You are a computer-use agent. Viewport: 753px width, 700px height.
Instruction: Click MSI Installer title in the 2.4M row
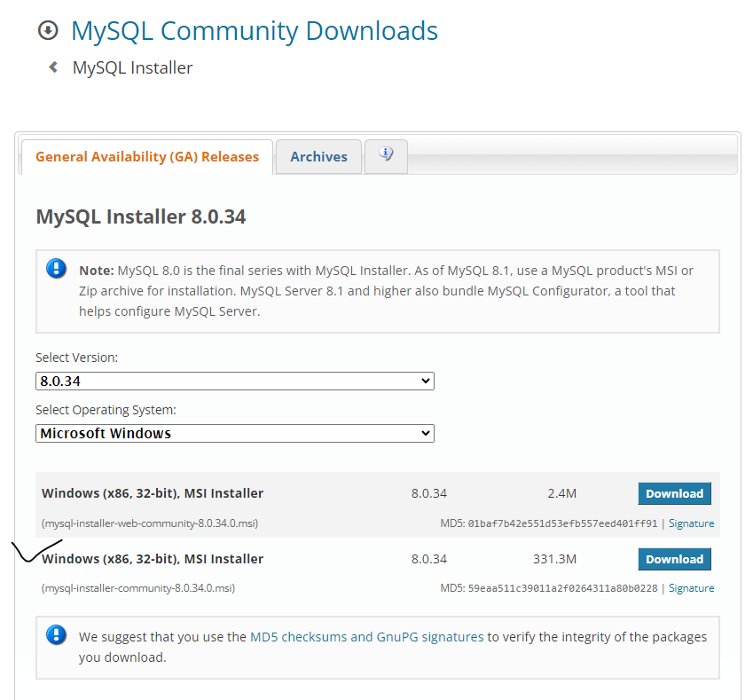(x=153, y=493)
